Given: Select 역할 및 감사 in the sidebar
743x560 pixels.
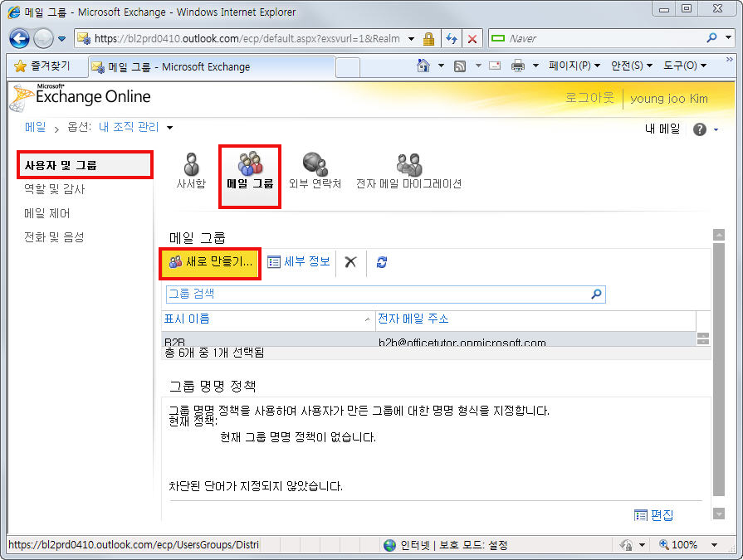Looking at the screenshot, I should [55, 189].
